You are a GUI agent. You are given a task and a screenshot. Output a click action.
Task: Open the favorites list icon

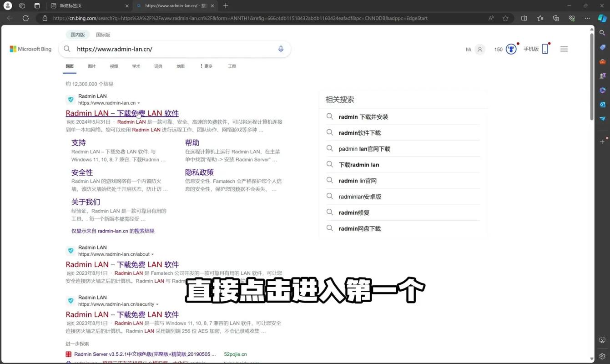click(540, 18)
